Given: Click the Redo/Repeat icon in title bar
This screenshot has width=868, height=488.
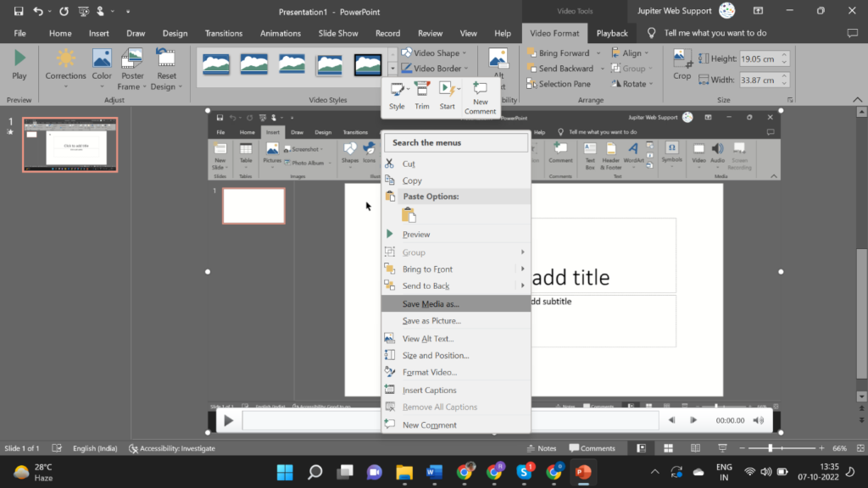Looking at the screenshot, I should (x=64, y=11).
